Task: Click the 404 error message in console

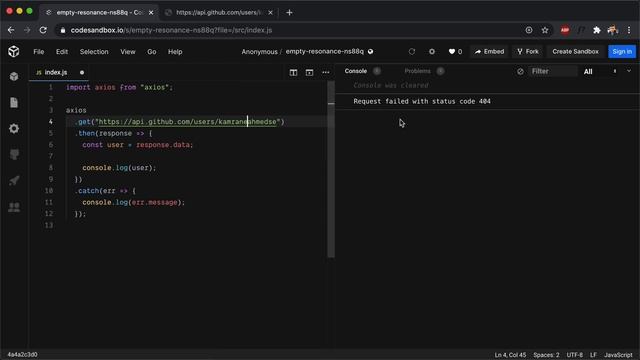Action: pyautogui.click(x=422, y=101)
